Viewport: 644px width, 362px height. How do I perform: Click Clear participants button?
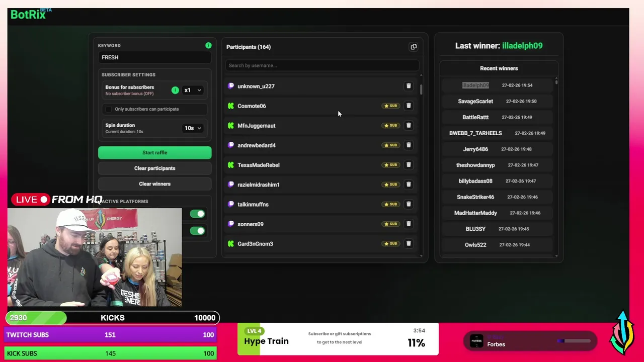point(155,168)
